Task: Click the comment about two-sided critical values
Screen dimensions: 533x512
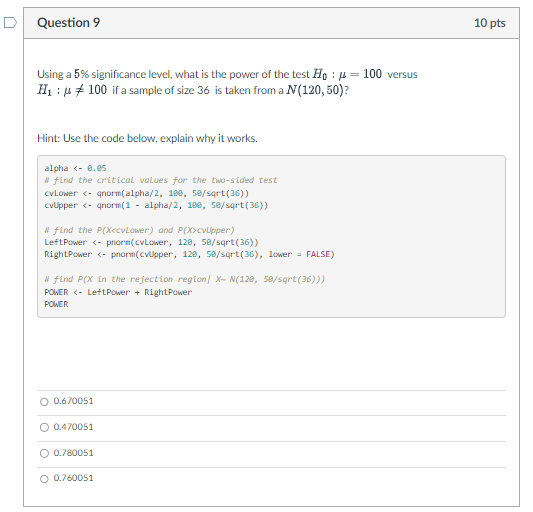Action: point(161,180)
